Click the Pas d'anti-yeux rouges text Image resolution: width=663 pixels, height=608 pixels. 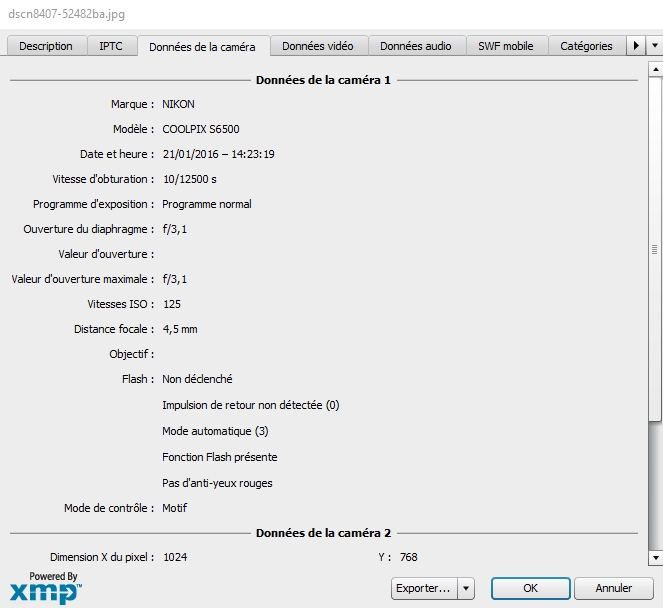click(x=217, y=483)
